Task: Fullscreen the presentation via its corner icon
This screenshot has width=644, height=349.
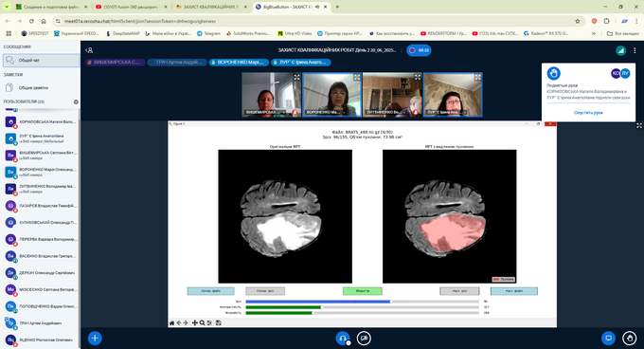Action: click(639, 126)
